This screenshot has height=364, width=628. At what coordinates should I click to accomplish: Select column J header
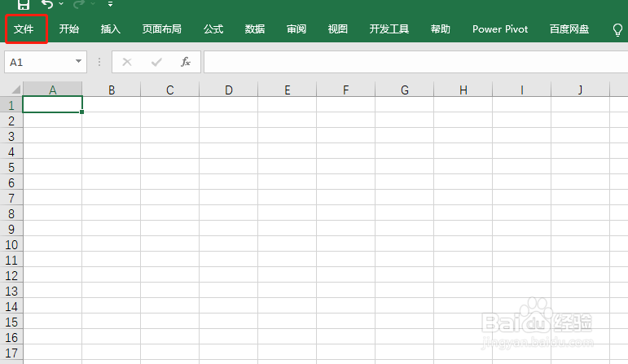(x=580, y=90)
